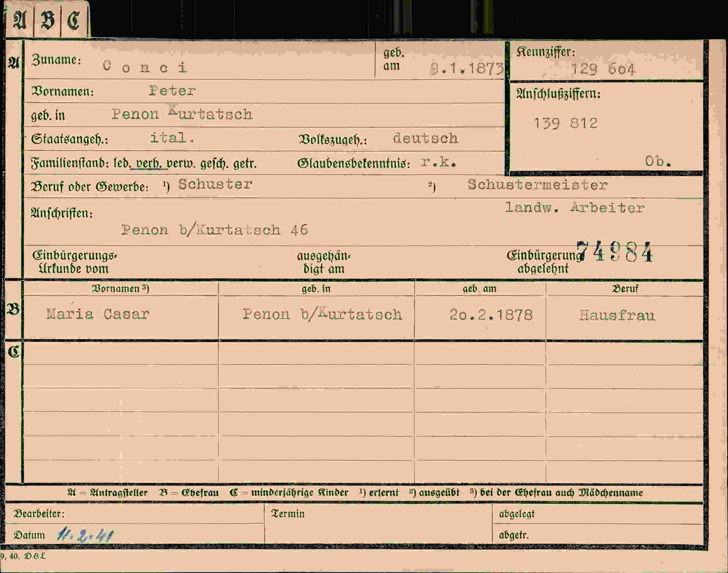Click the 'Vornamen:' label in section A

63,91
